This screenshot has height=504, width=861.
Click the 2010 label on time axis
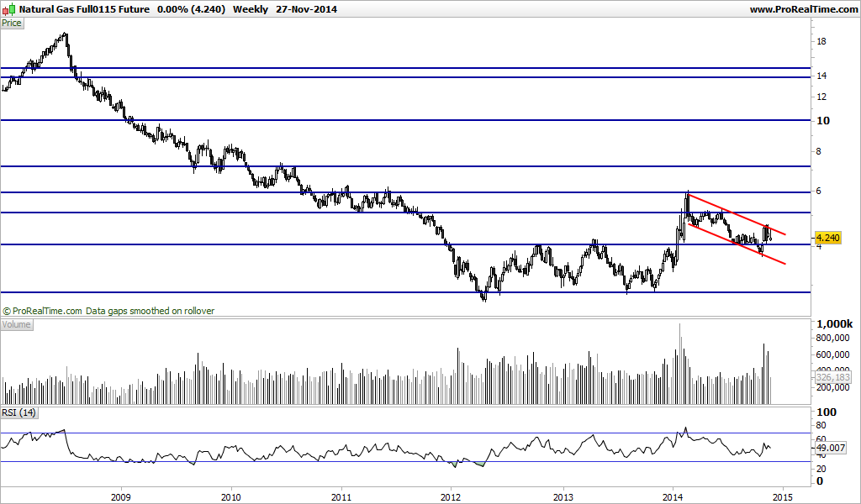pyautogui.click(x=230, y=497)
